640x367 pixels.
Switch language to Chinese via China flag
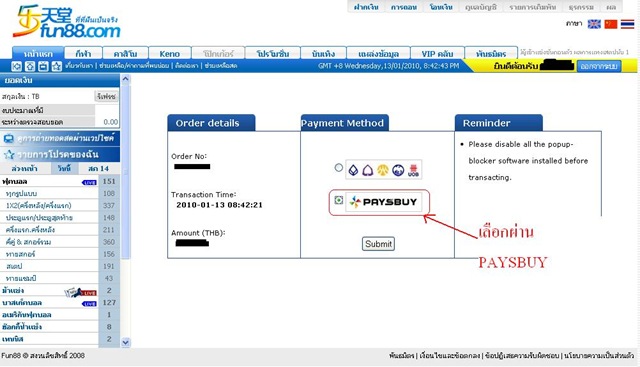pos(611,24)
